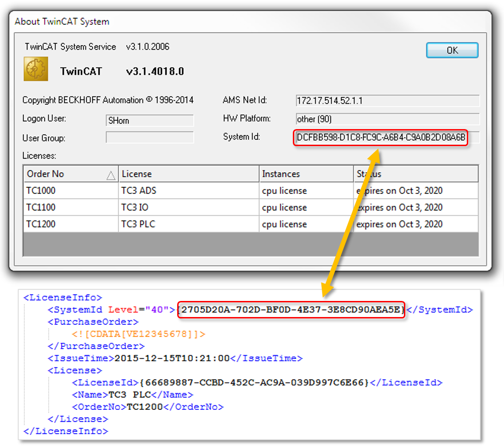Select the TC1000 order row

coord(251,191)
